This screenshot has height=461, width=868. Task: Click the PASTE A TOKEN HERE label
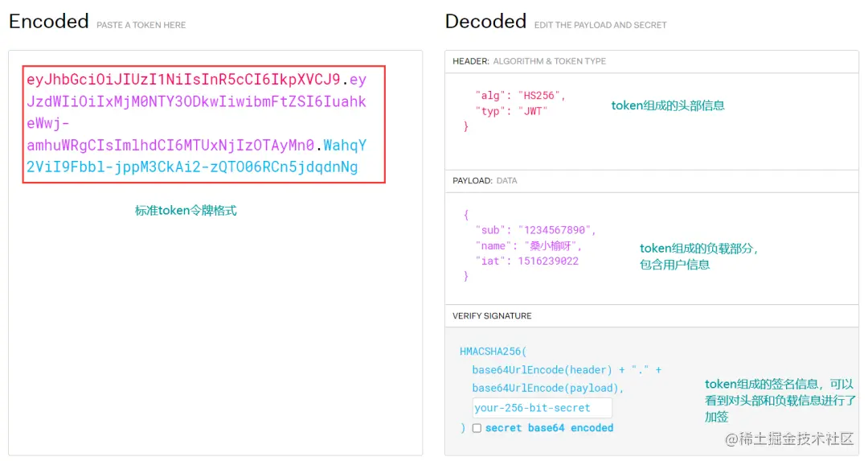click(x=141, y=25)
